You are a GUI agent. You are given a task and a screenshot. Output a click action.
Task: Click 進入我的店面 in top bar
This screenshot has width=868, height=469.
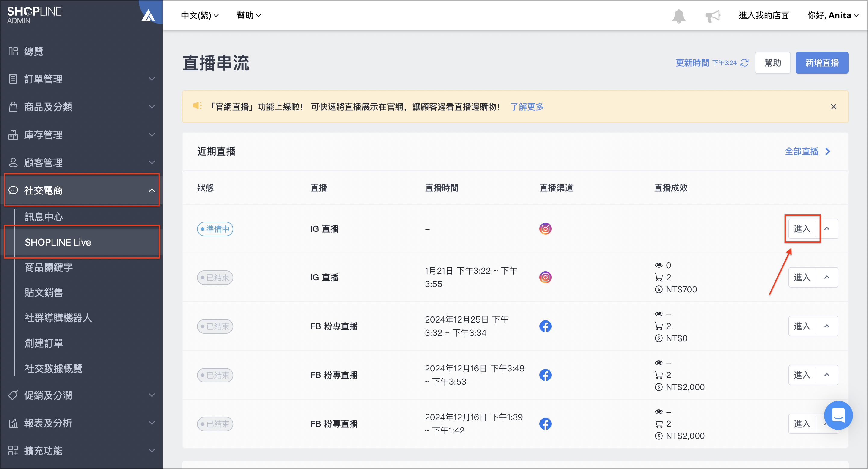[x=763, y=15]
